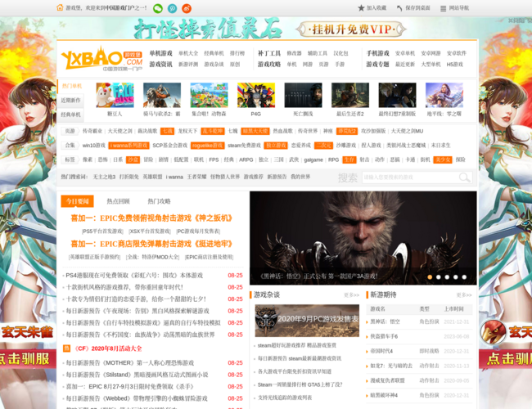
Task: Select first orange carousel dot
Action: coord(430,277)
